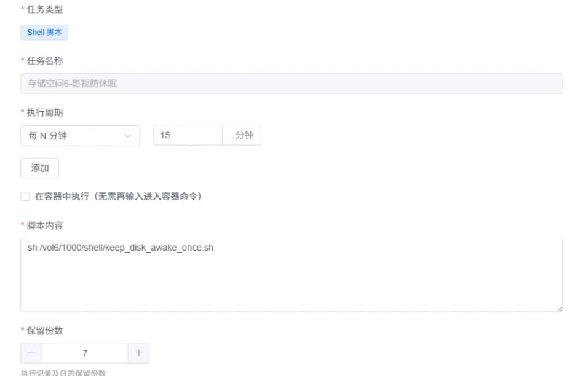Click the 任务类型 label
Viewport: 588px width, 376px height.
click(45, 9)
